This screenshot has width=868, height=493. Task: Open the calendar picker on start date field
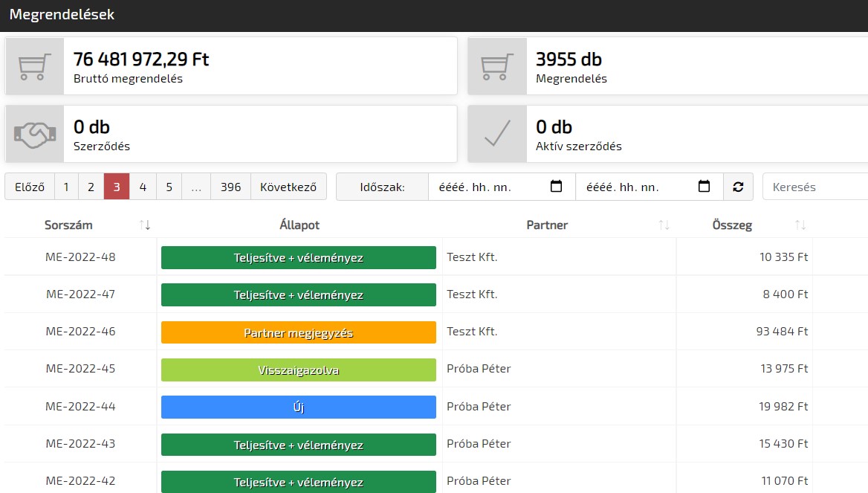pos(556,187)
